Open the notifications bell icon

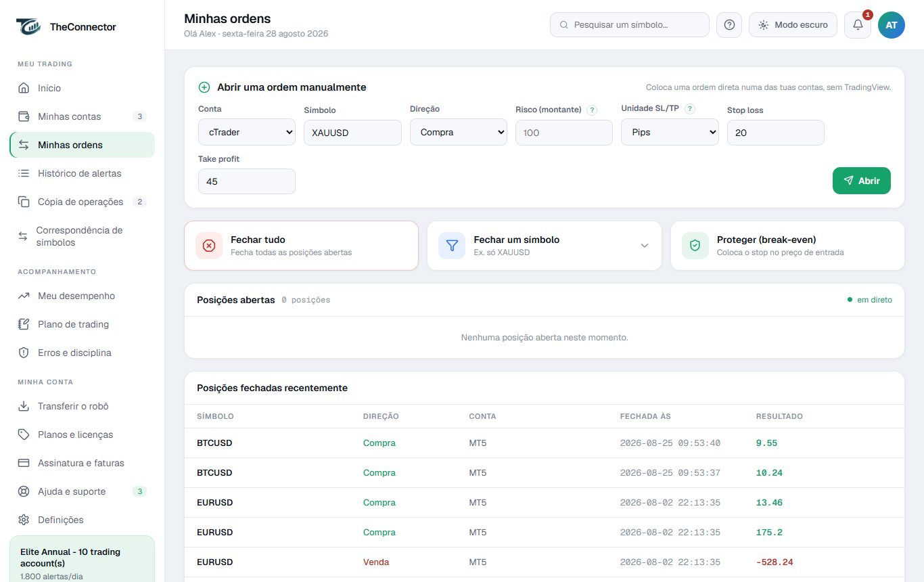pyautogui.click(x=858, y=25)
